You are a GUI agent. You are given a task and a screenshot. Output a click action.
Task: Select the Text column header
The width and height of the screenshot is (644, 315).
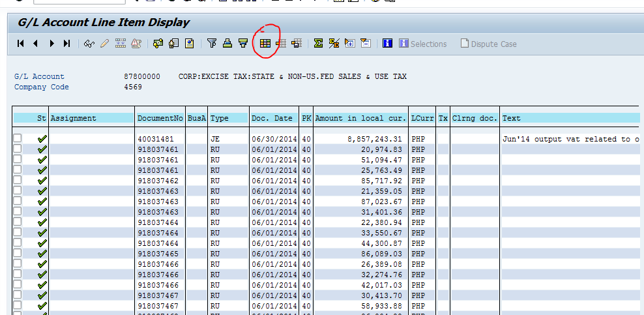[570, 118]
